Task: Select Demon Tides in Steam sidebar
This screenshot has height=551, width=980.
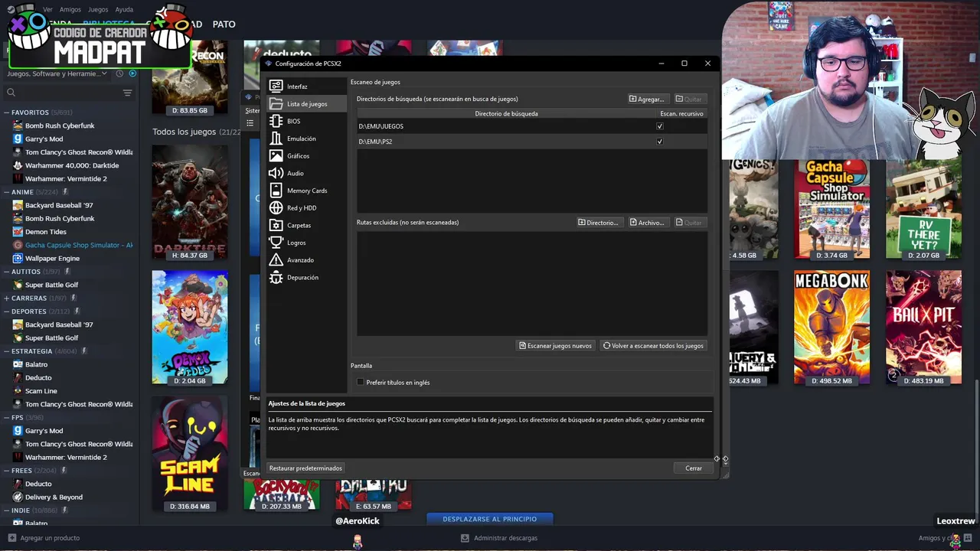Action: point(46,232)
